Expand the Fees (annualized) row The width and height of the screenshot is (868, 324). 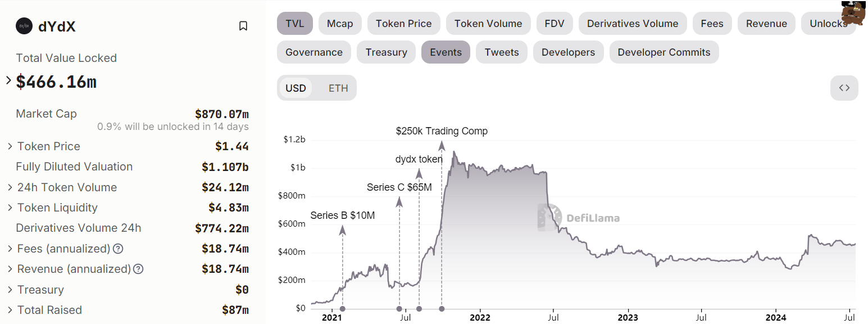[10, 249]
